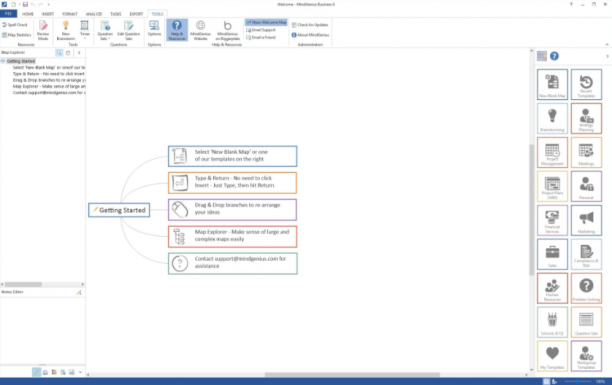Open Project Management templates tile
Image resolution: width=612 pixels, height=385 pixels.
552,152
